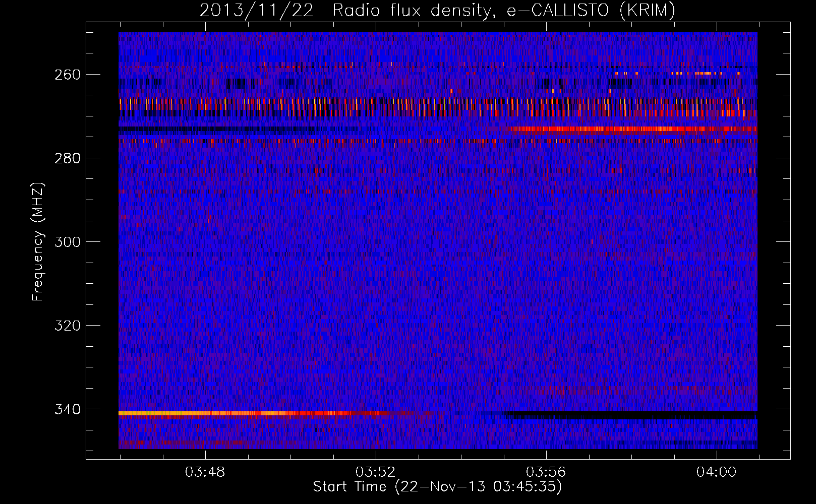This screenshot has height=504, width=816.
Task: Click the 03:56 time tick label
Action: coord(546,472)
